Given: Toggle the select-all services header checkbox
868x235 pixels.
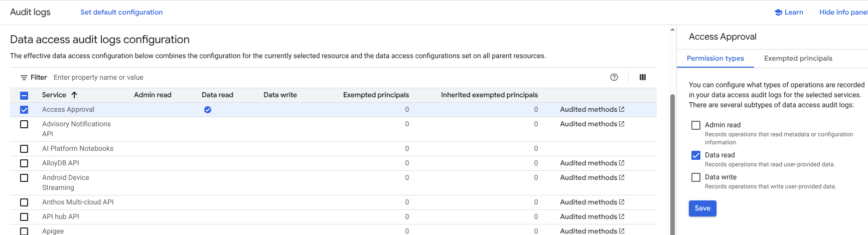Looking at the screenshot, I should pos(24,95).
